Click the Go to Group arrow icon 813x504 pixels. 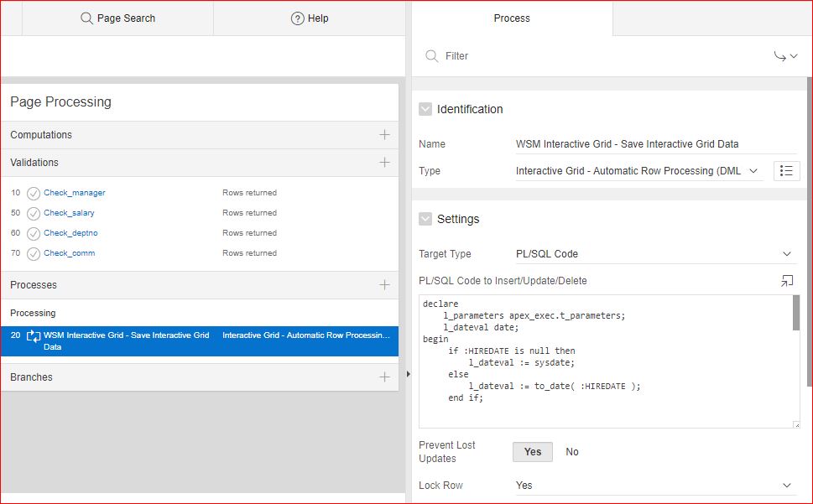[x=784, y=56]
